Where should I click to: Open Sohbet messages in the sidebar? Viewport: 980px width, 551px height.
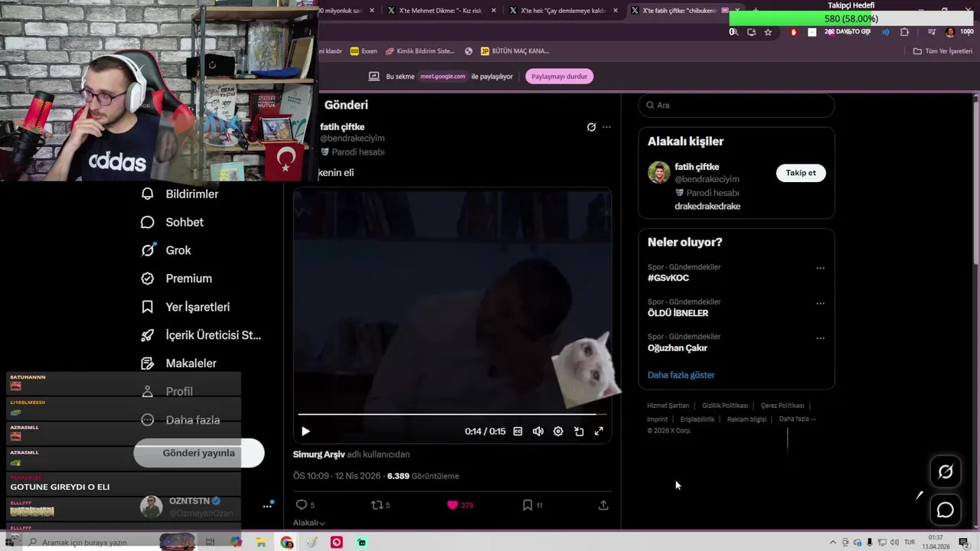point(172,222)
